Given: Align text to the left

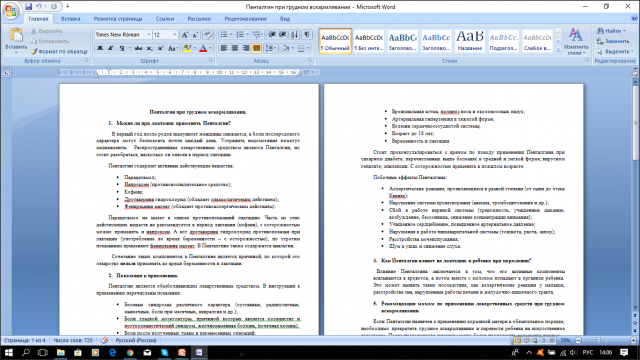Looking at the screenshot, I should click(x=224, y=48).
